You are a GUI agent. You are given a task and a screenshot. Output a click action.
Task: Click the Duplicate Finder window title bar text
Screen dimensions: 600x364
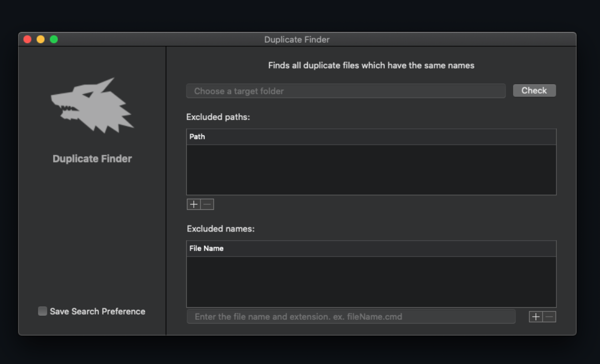(297, 39)
